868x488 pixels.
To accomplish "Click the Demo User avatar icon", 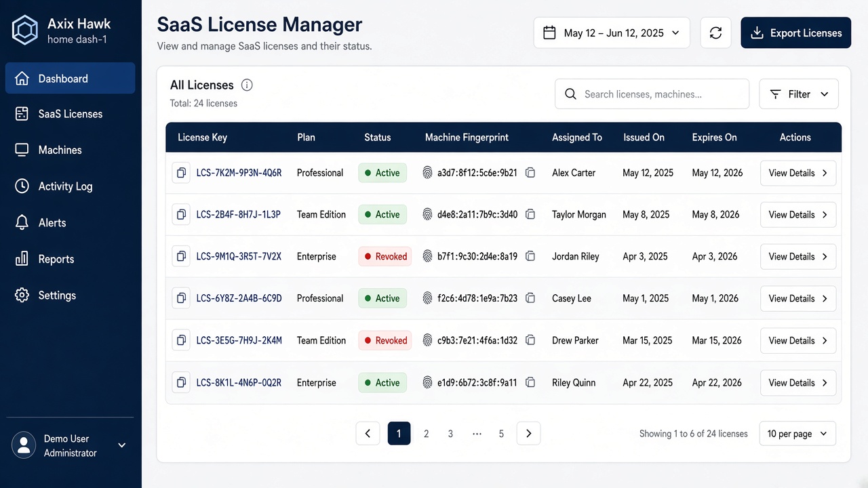I will 24,445.
